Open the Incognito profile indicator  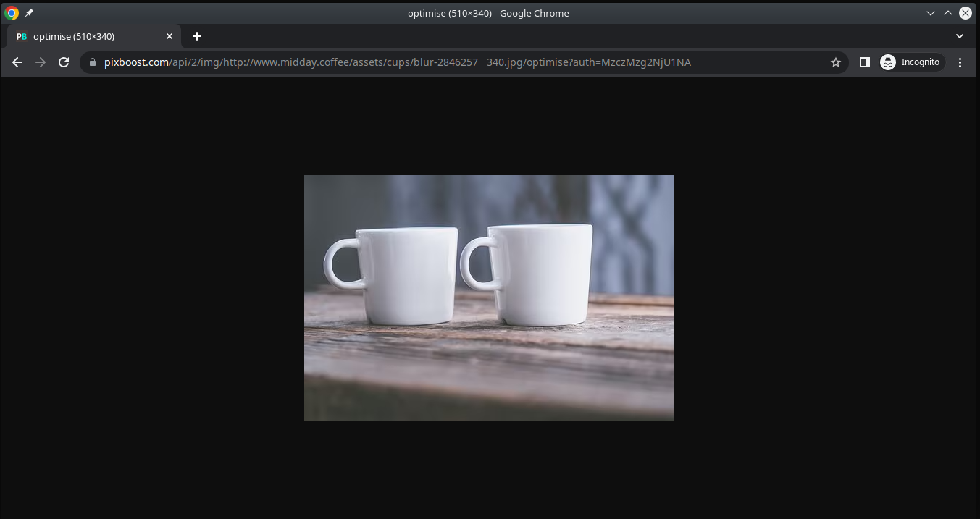[911, 62]
